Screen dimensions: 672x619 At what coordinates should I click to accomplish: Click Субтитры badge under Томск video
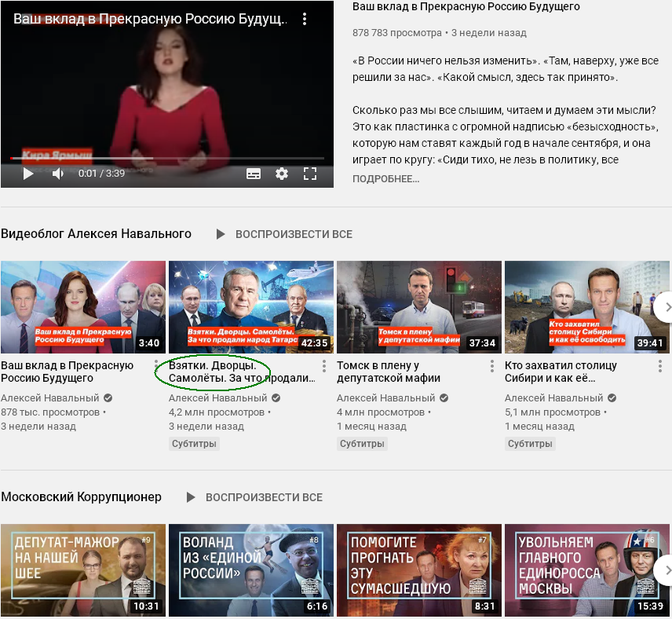[x=362, y=444]
